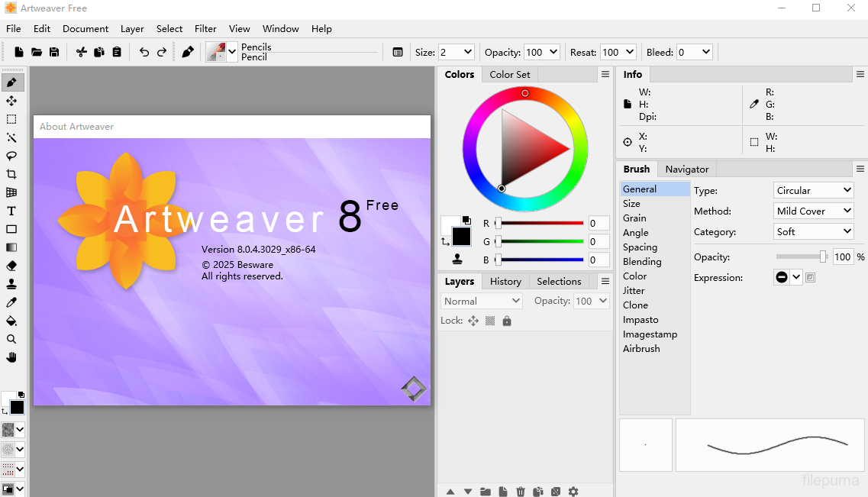
Task: Click the Undo arrow in toolbar
Action: [144, 52]
